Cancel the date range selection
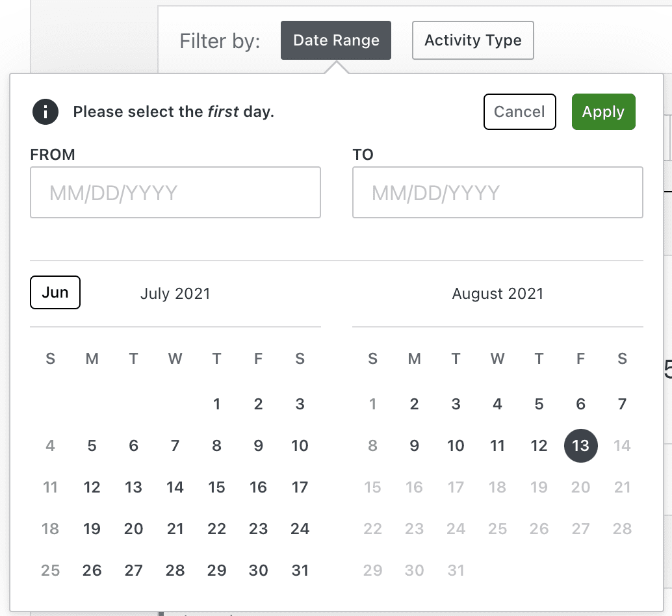Viewport: 672px width, 616px height. tap(519, 112)
